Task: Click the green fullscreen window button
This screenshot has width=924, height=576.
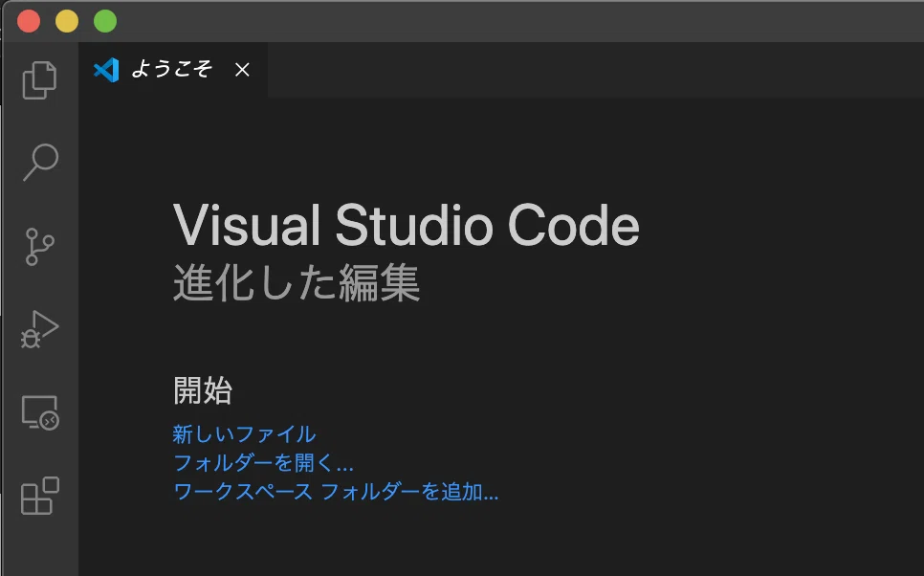Action: point(105,21)
